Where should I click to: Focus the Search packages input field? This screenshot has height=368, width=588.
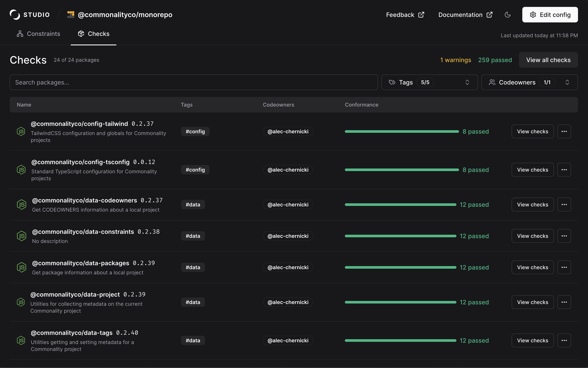click(x=193, y=82)
